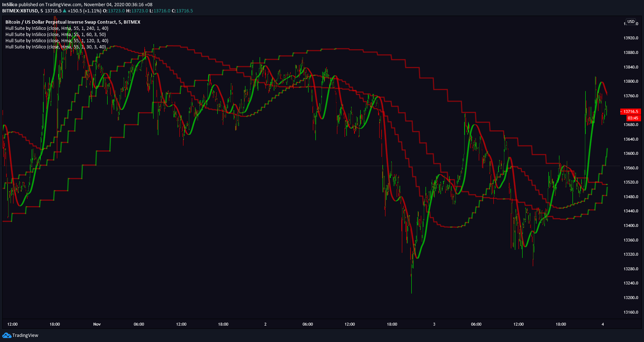Click the red current price label 13716.5

[631, 112]
